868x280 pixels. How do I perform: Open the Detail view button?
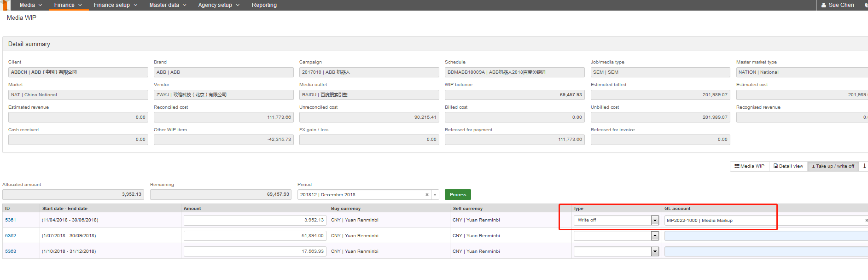(x=788, y=166)
